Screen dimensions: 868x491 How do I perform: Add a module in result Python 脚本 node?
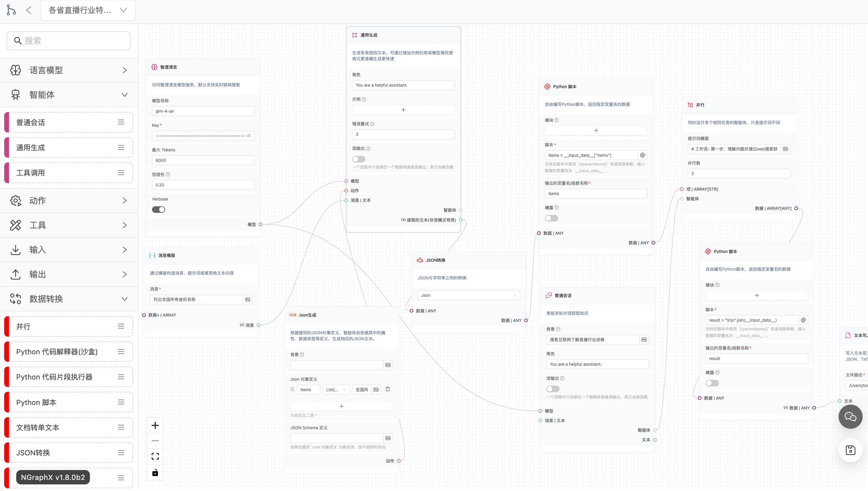pyautogui.click(x=757, y=296)
